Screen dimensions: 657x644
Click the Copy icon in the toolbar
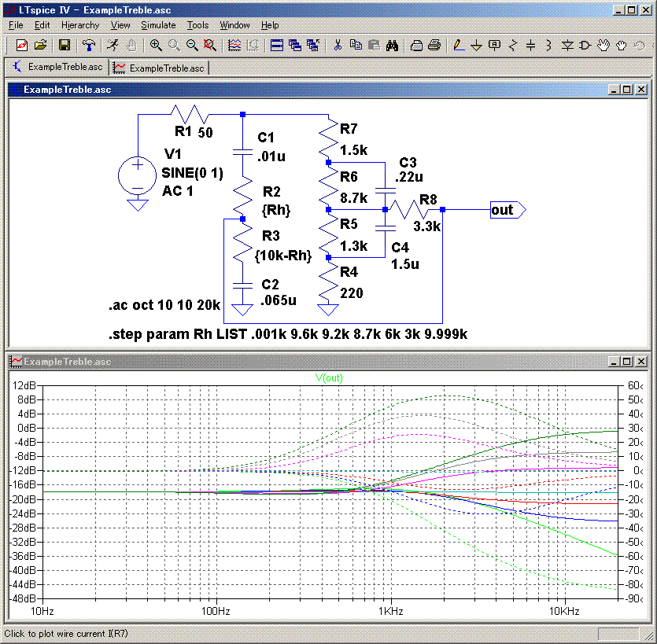click(x=356, y=45)
